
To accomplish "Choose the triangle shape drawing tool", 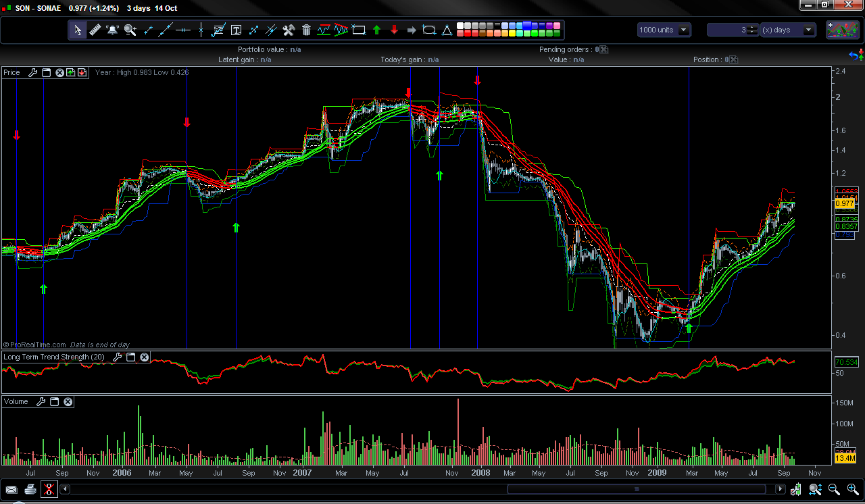I will click(x=447, y=30).
